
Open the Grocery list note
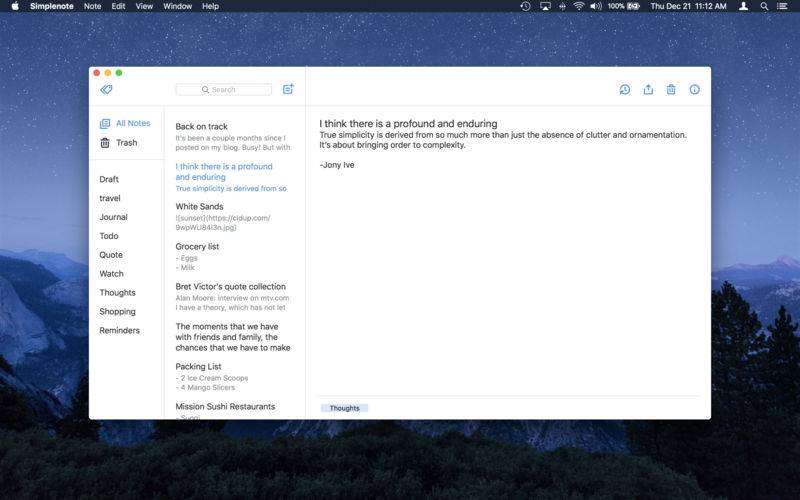[234, 256]
